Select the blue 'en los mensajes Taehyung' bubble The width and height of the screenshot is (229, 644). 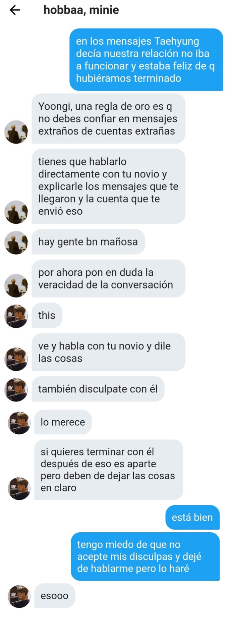pyautogui.click(x=146, y=60)
